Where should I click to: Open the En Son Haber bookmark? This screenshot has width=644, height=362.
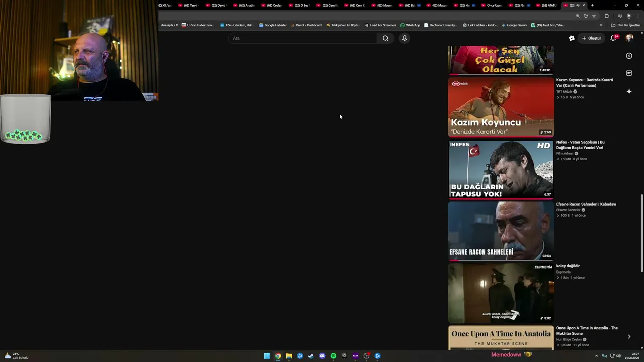tap(198, 25)
